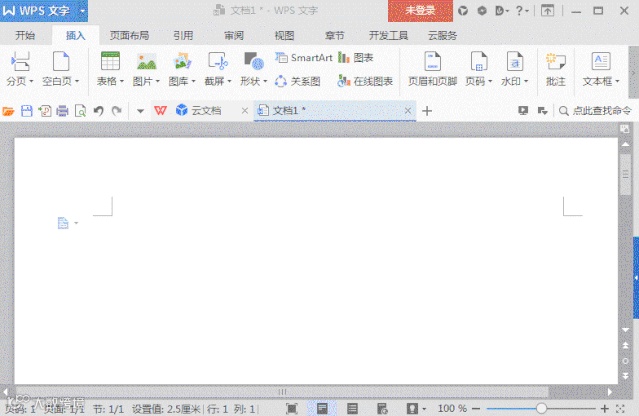Switch to the 开发工具 ribbon tab
The image size is (639, 416).
(388, 36)
